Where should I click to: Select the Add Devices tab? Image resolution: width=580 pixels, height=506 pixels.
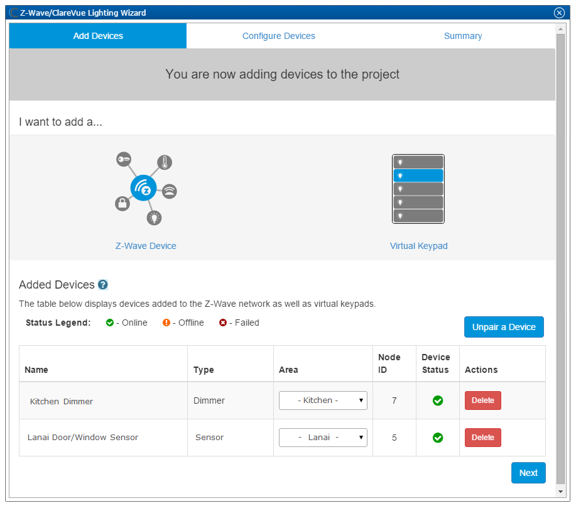(x=98, y=36)
